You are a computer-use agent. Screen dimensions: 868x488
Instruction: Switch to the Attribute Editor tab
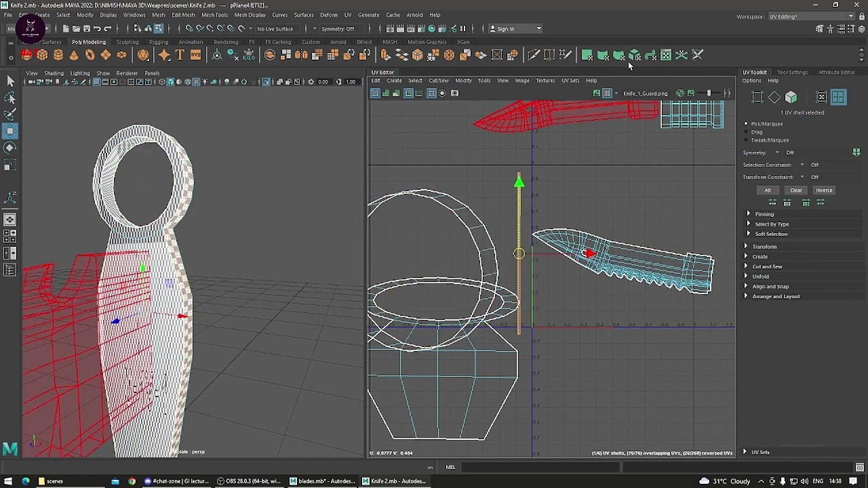(836, 73)
